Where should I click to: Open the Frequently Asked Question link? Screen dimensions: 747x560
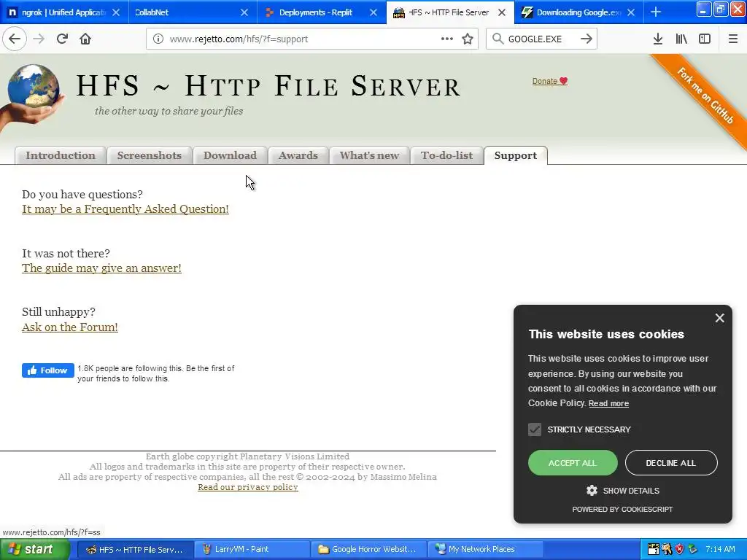click(x=125, y=209)
